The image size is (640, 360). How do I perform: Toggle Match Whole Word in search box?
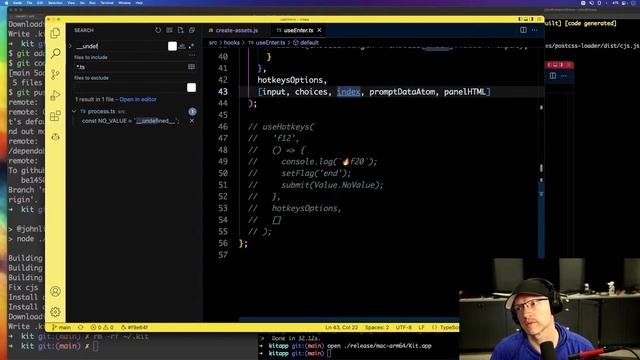pos(182,46)
